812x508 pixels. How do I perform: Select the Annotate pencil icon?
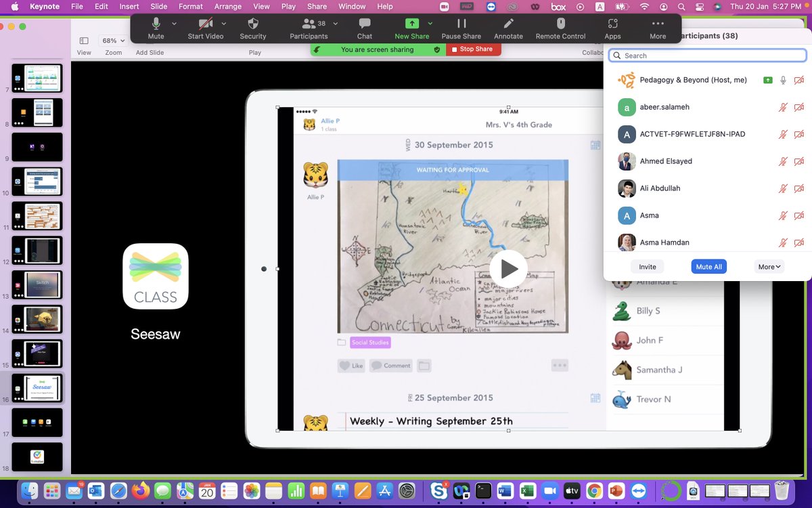tap(508, 23)
